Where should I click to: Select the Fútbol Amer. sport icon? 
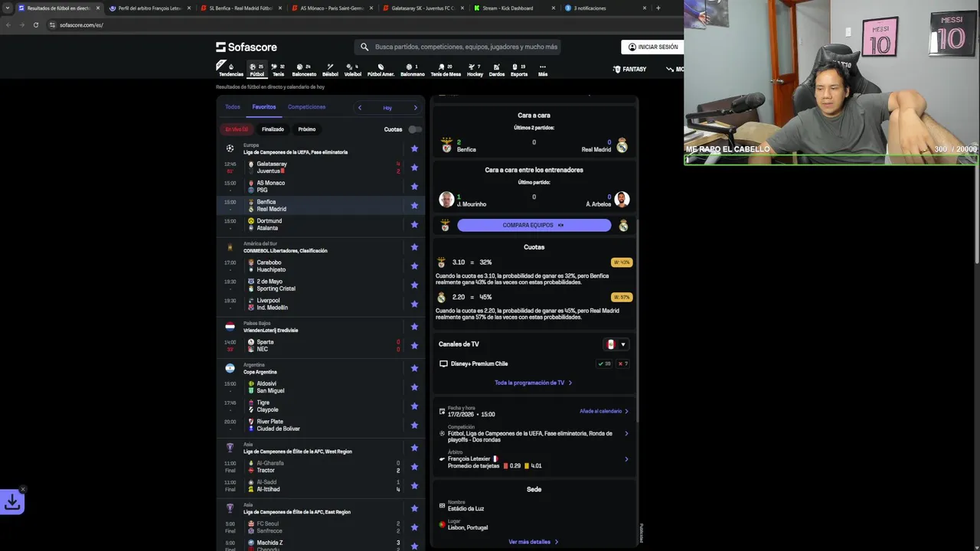coord(381,70)
